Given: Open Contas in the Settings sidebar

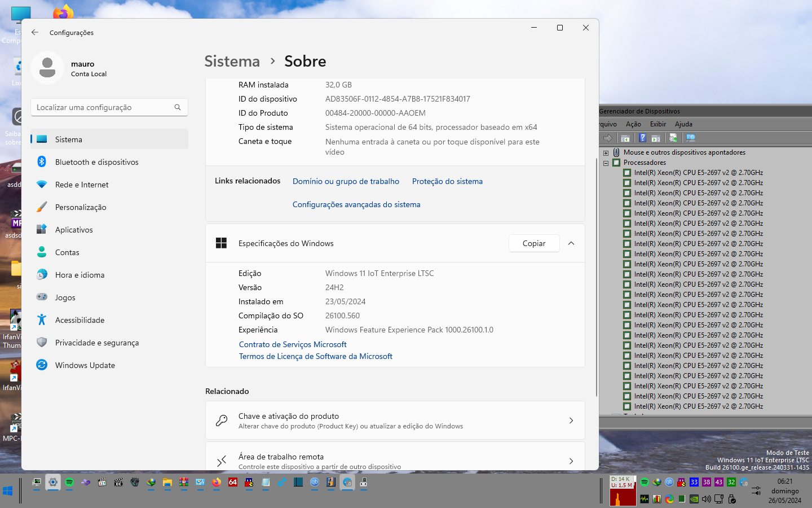Looking at the screenshot, I should point(109,252).
